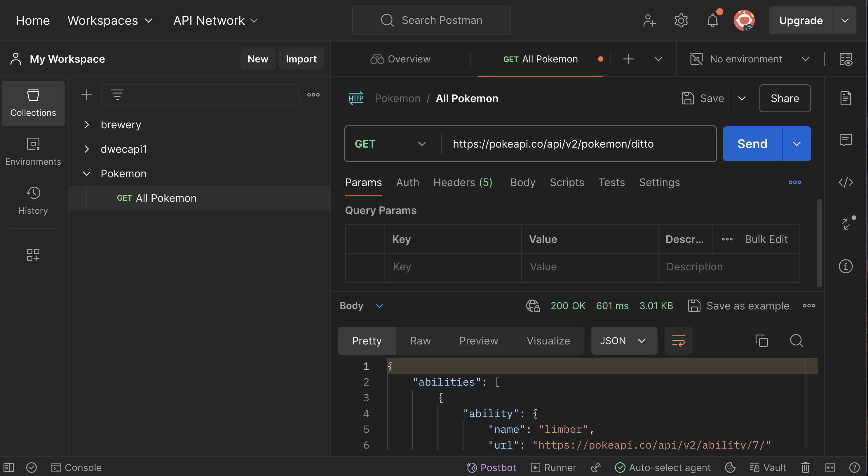The width and height of the screenshot is (868, 476).
Task: Switch response view to Raw
Action: (420, 341)
